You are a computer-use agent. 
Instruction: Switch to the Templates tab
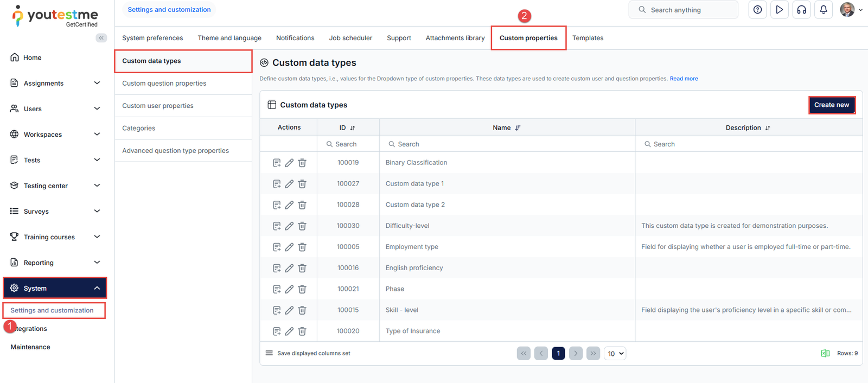[x=588, y=38]
